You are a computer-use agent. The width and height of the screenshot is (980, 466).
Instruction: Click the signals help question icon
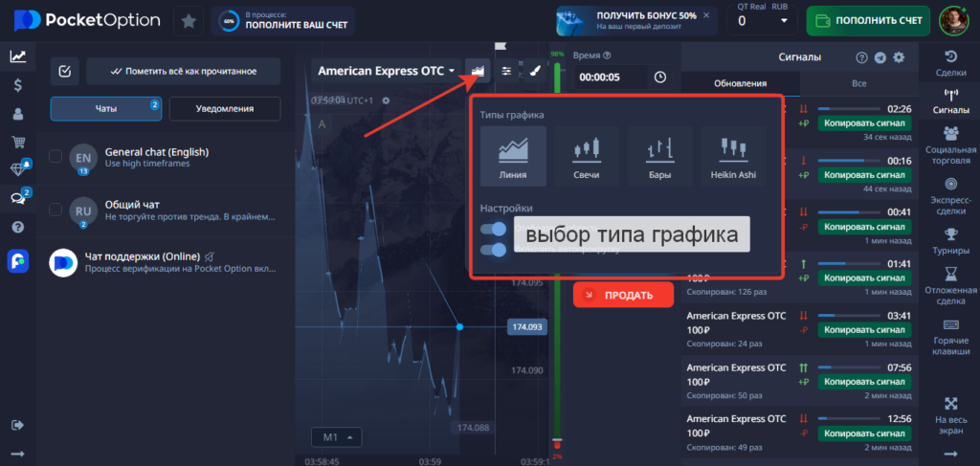pyautogui.click(x=862, y=57)
